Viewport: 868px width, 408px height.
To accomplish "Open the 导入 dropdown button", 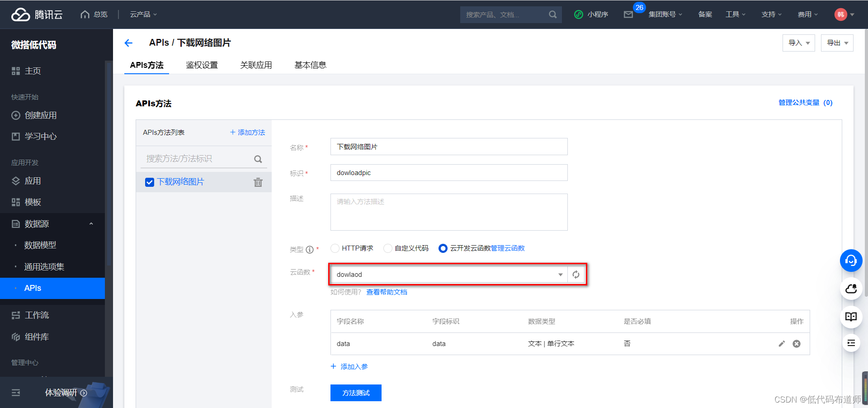I will coord(799,43).
